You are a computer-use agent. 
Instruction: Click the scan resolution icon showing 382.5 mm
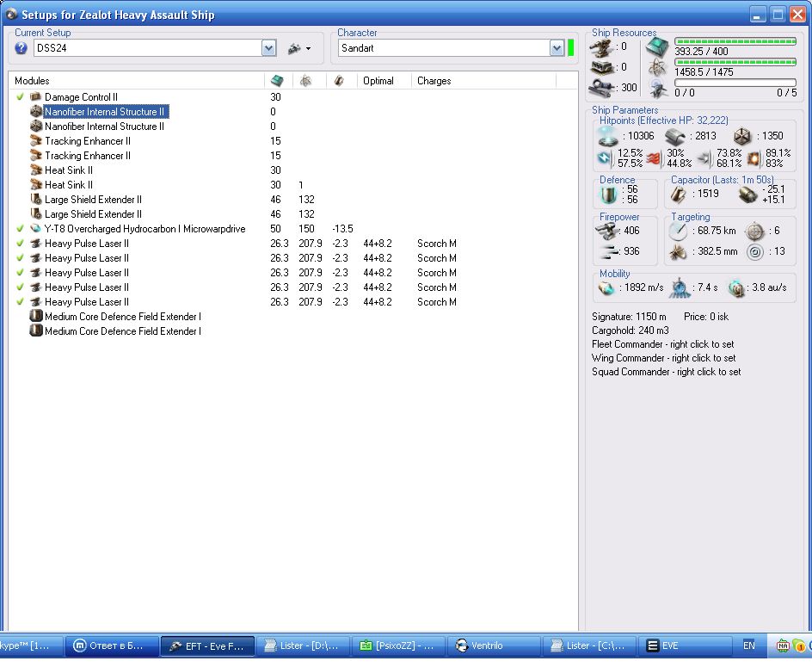[677, 252]
